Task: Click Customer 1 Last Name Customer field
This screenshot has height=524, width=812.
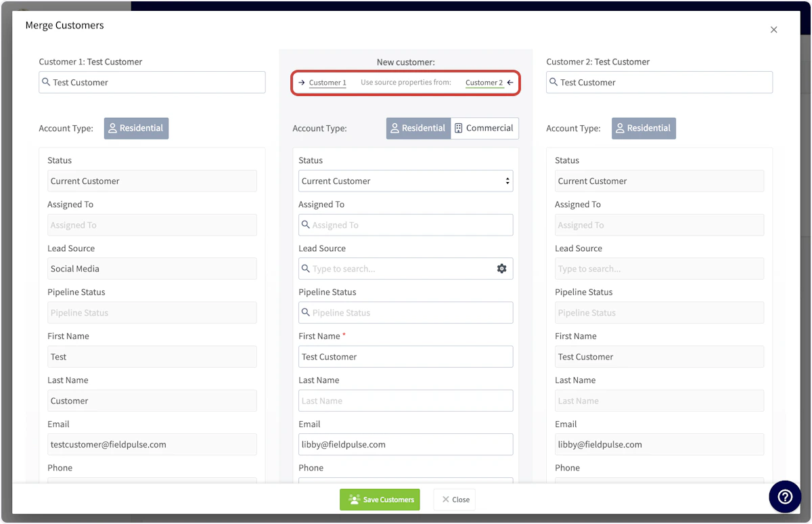Action: pos(152,401)
